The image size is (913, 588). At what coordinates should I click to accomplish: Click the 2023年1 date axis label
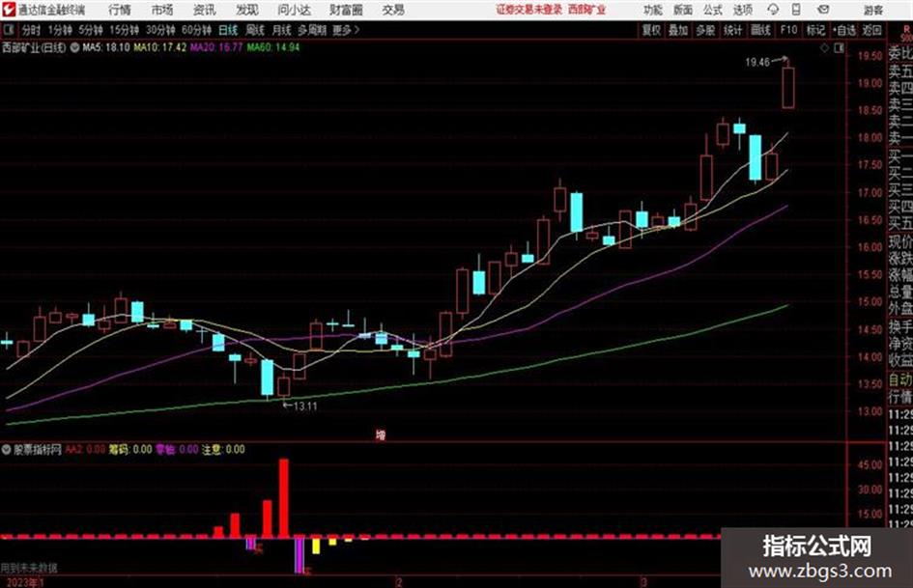pos(24,581)
